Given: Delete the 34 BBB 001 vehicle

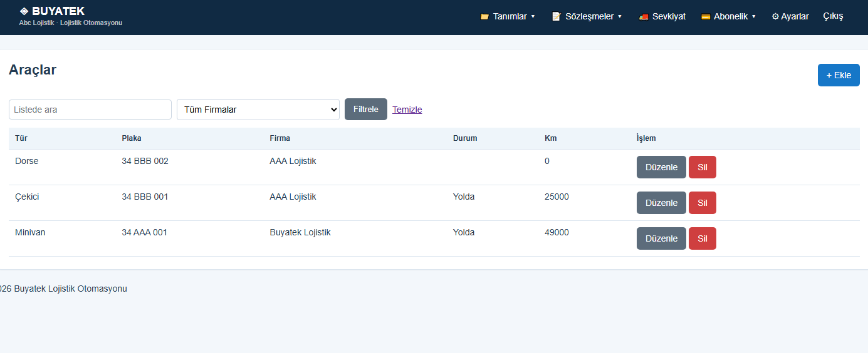Looking at the screenshot, I should [703, 203].
